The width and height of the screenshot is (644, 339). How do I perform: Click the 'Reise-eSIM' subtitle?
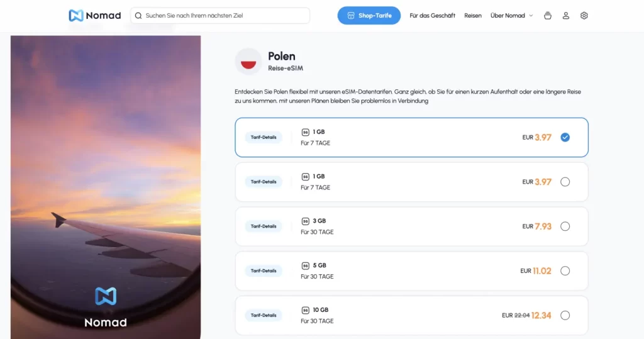[x=286, y=68]
